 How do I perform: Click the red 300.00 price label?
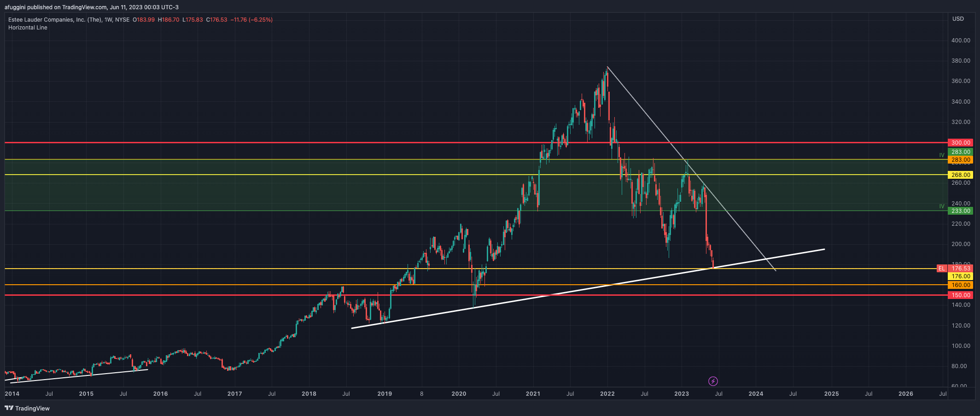(961, 143)
